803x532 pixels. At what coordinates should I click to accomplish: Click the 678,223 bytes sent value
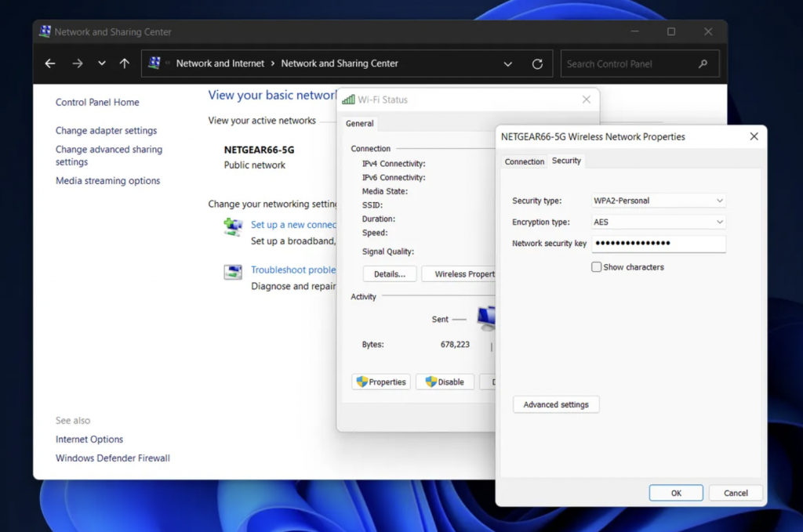click(x=455, y=345)
